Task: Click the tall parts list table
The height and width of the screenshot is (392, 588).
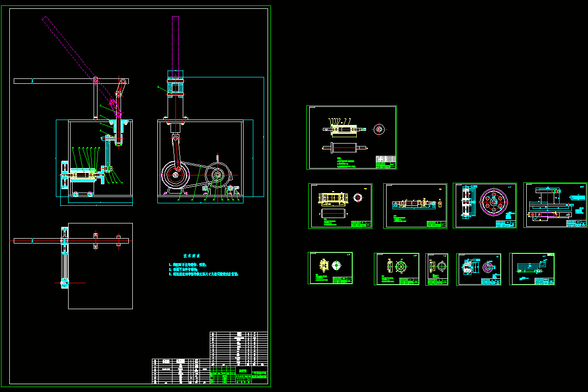Action: click(x=239, y=348)
